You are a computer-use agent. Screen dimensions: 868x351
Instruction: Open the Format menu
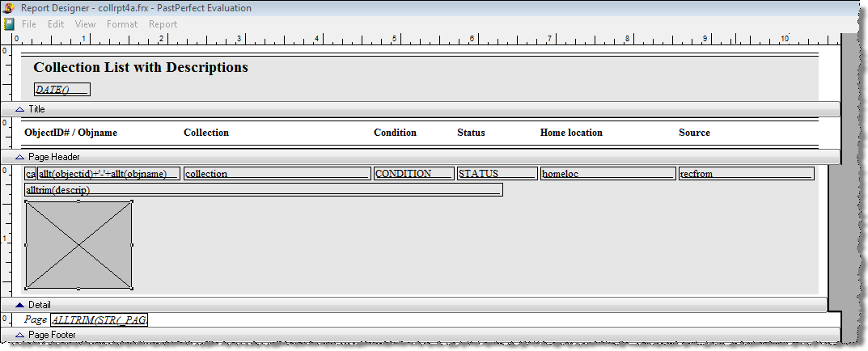122,23
